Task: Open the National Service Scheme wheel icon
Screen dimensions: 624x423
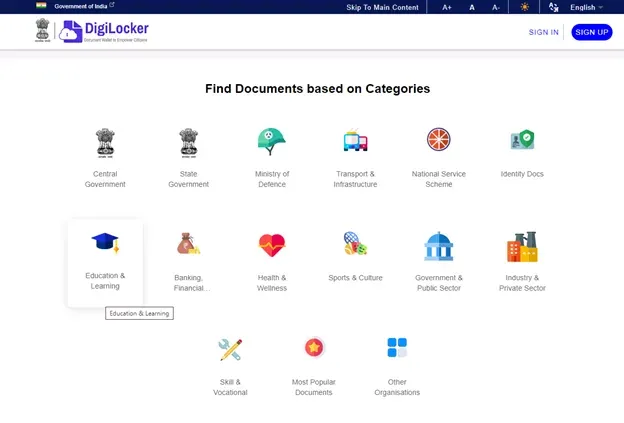Action: (438, 140)
